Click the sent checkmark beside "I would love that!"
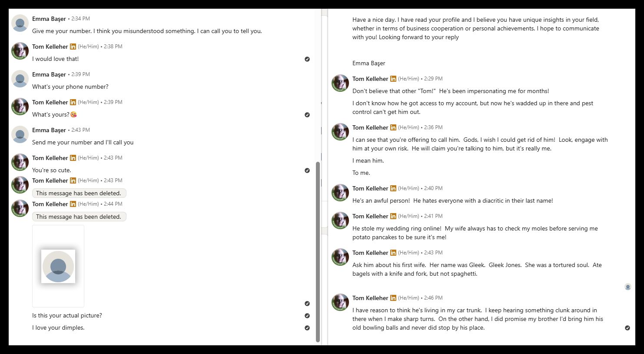 pyautogui.click(x=307, y=59)
